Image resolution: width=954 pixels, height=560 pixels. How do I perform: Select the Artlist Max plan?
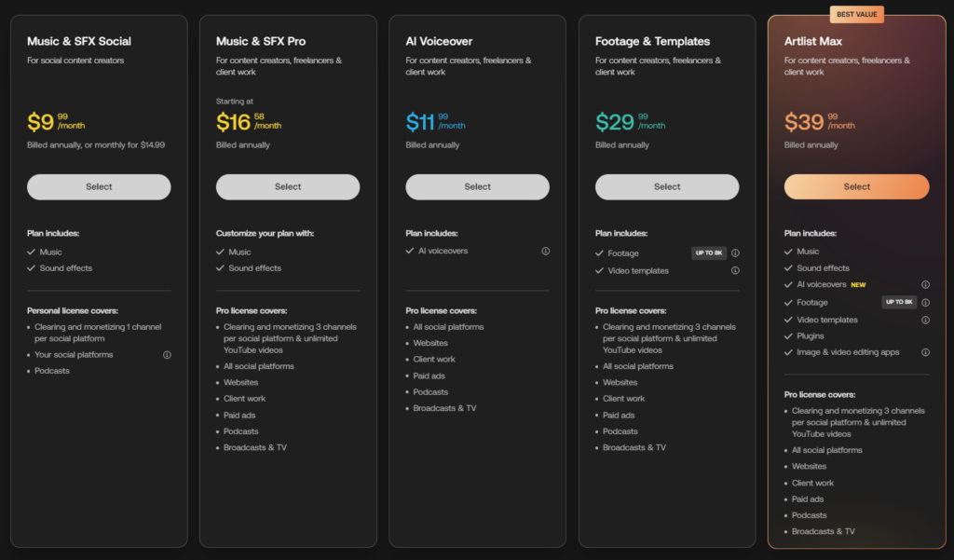(856, 186)
